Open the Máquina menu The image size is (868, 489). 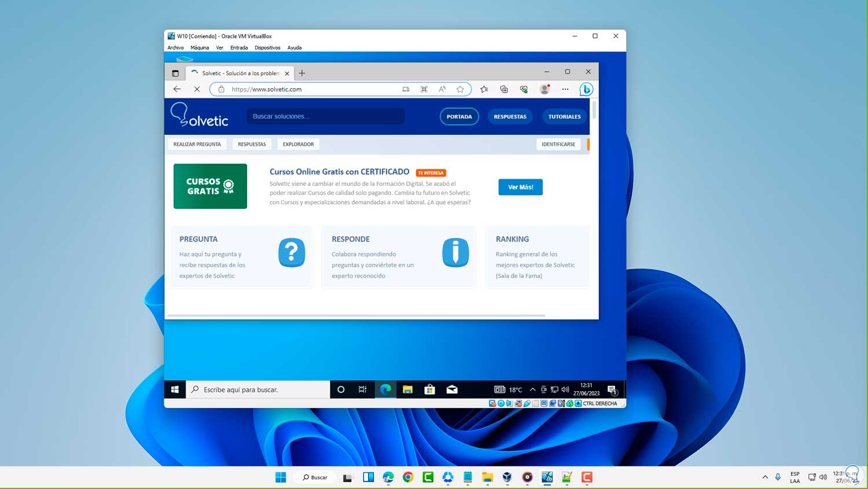[x=200, y=48]
